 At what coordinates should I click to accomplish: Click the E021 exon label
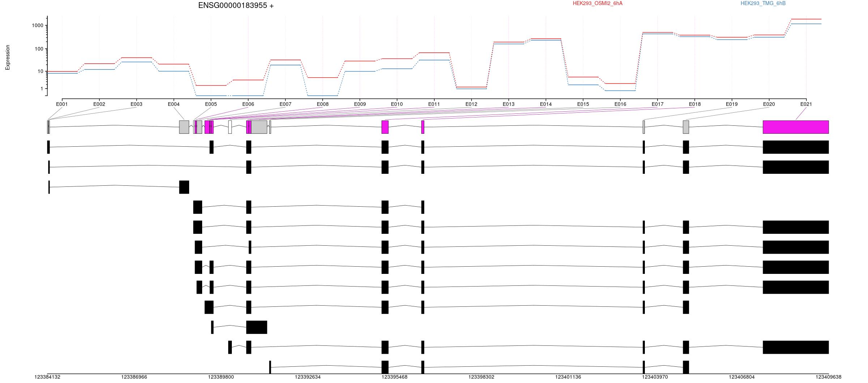(806, 104)
